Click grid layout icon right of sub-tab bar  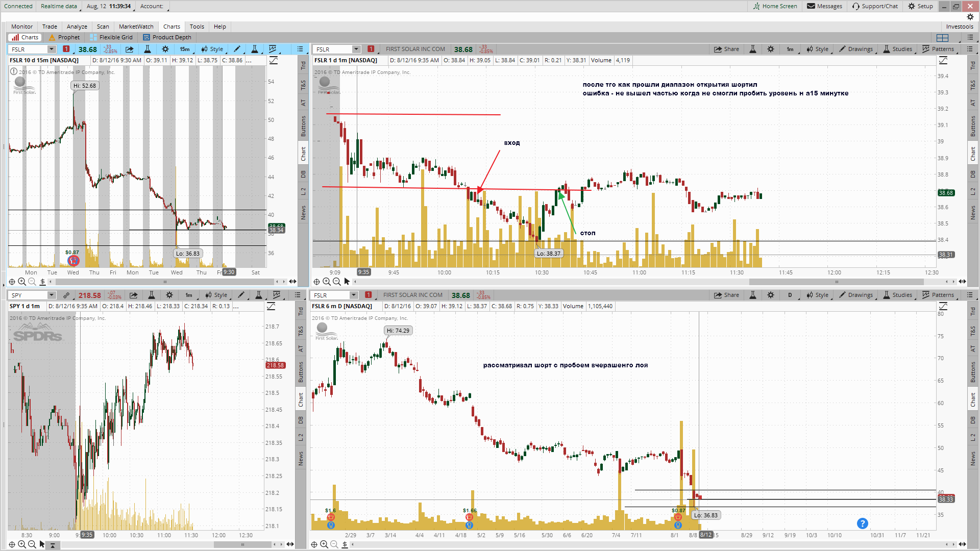click(x=943, y=38)
